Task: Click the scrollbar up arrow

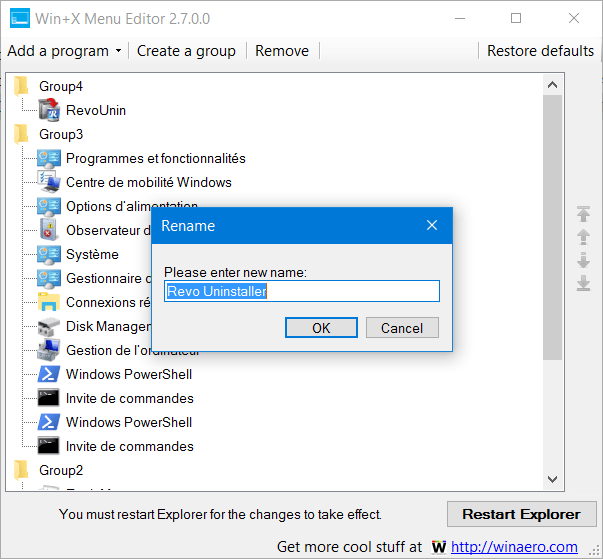Action: [x=553, y=85]
